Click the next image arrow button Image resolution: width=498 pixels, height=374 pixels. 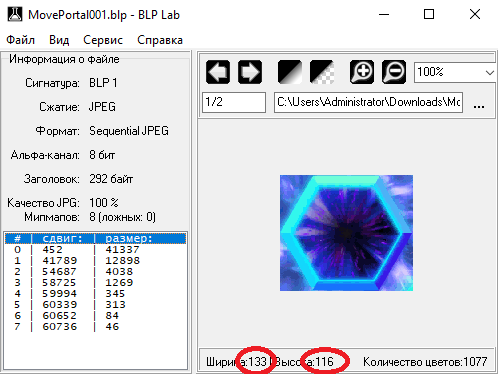click(250, 72)
